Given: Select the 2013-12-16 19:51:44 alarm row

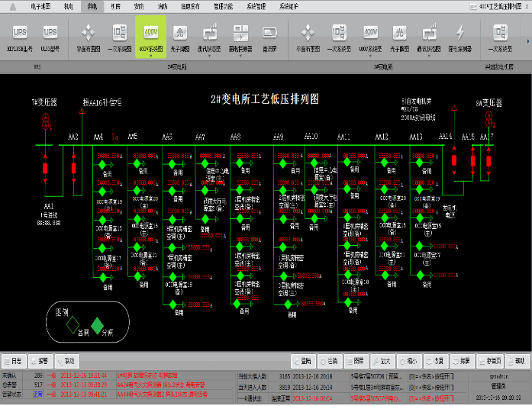Looking at the screenshot, I should pos(140,375).
